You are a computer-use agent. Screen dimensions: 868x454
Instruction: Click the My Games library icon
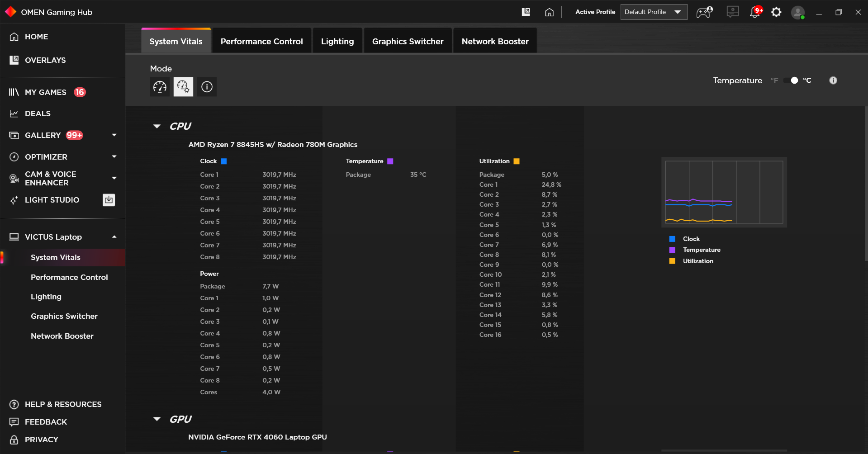(14, 92)
